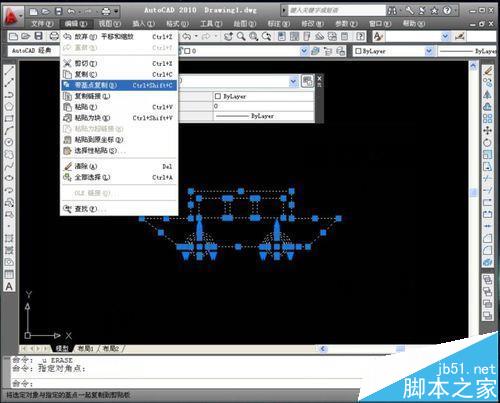Click the Plot printer icon in quick access toolbar
The width and height of the screenshot is (500, 403).
(106, 12)
